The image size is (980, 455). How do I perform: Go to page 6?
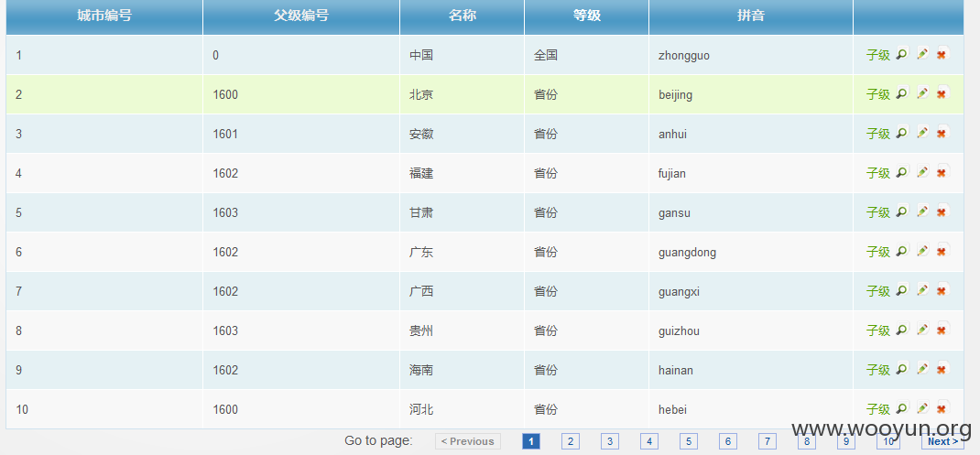point(727,441)
